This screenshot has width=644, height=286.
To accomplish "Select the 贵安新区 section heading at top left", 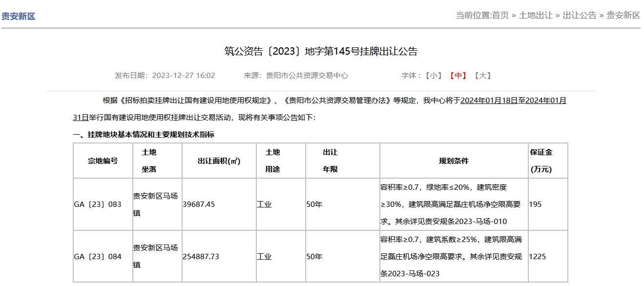I will click(19, 16).
